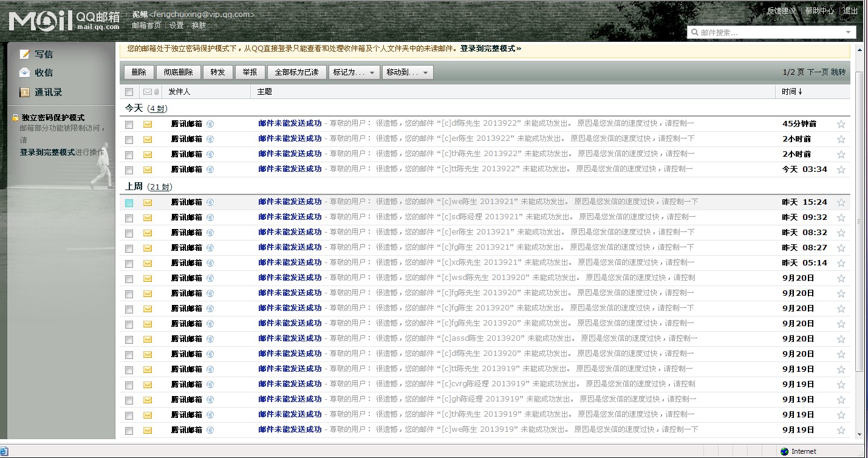
Task: Click the 通讯录 address book icon
Action: 24,92
